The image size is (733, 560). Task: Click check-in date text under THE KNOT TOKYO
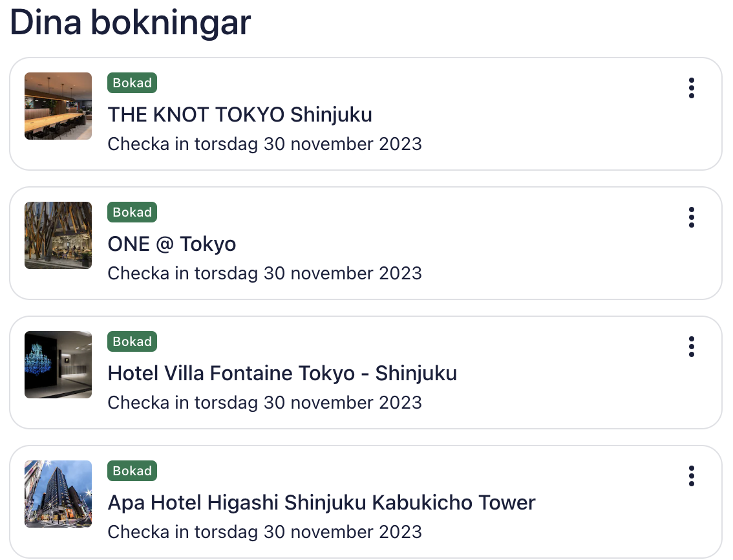[x=264, y=144]
